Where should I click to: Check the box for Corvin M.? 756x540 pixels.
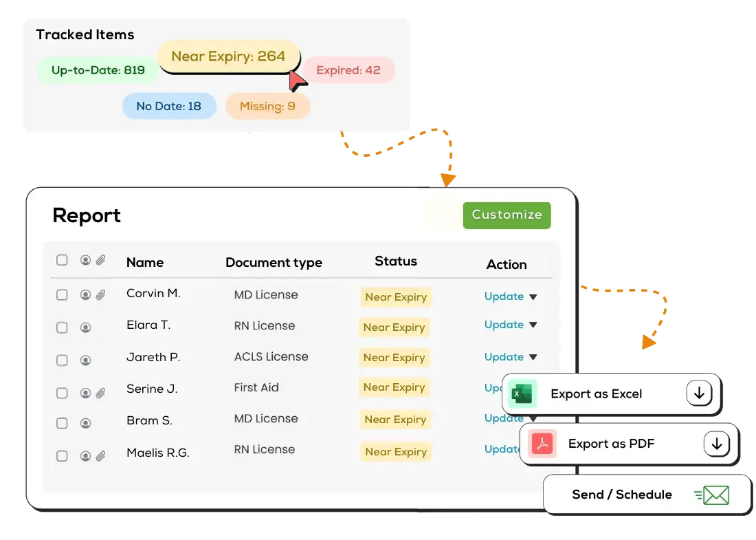[x=62, y=295]
